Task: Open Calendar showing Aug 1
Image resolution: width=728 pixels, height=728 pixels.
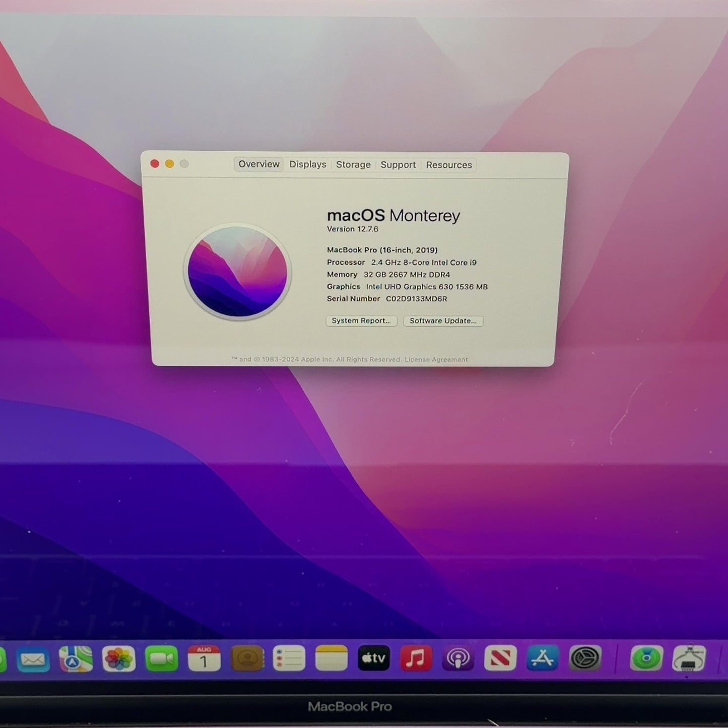Action: point(204,658)
